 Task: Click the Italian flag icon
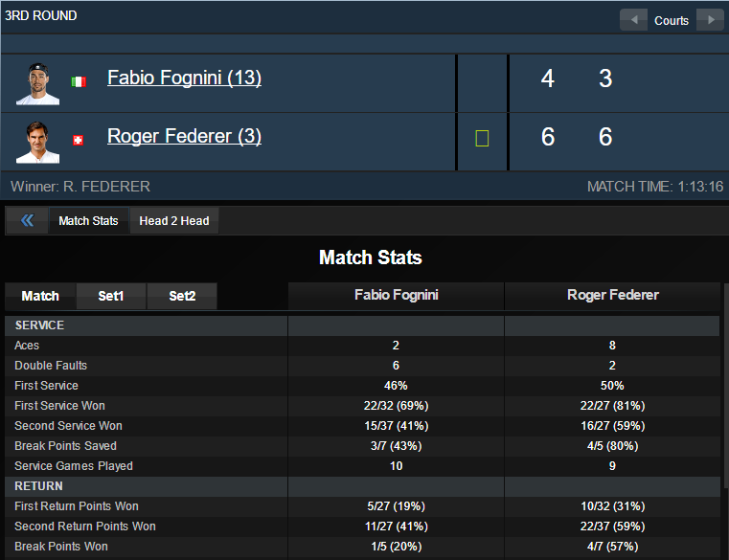79,82
